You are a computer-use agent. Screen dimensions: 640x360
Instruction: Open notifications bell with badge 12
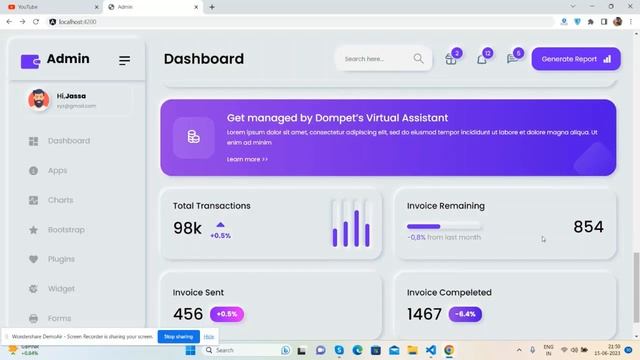482,60
